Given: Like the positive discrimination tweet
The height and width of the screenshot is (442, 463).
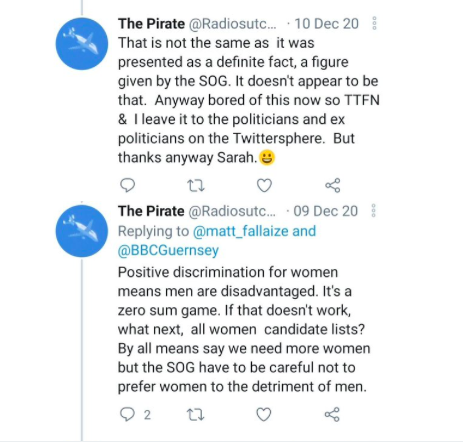Looking at the screenshot, I should tap(264, 415).
